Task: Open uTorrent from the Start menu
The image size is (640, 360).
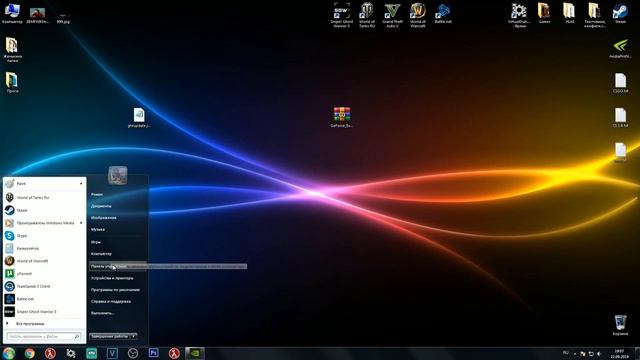Action: pyautogui.click(x=44, y=273)
